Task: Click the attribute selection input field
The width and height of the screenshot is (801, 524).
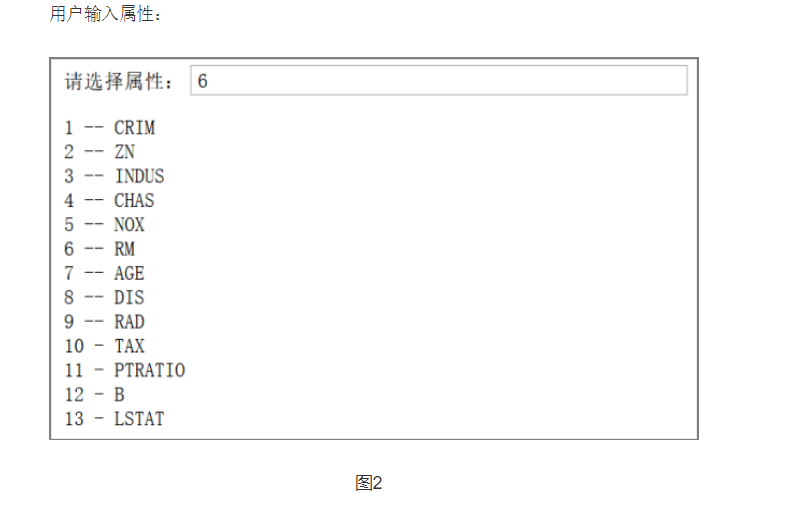Action: coord(438,81)
